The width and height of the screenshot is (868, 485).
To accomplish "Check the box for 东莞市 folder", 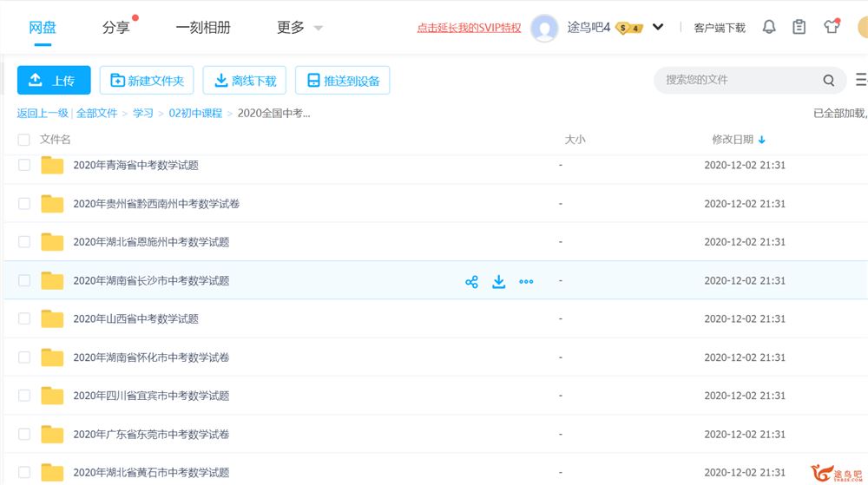I will (x=23, y=434).
